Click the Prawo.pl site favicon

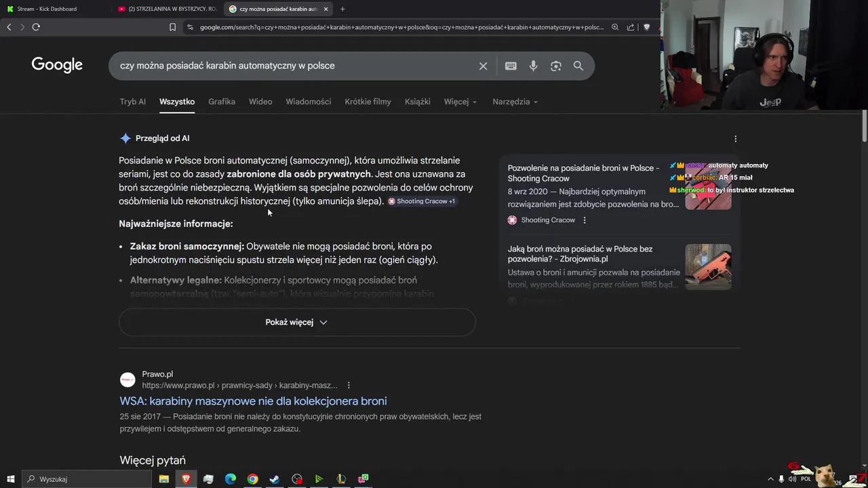[x=127, y=380]
